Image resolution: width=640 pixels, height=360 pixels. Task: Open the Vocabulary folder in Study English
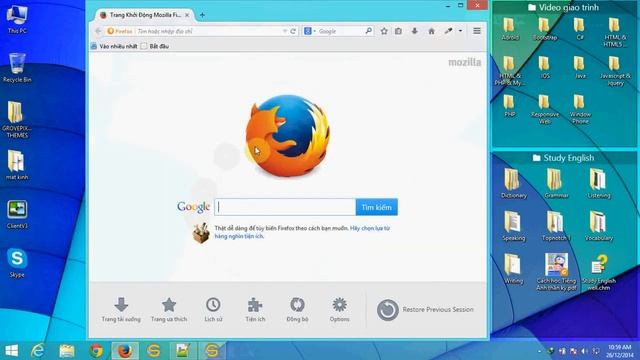599,226
